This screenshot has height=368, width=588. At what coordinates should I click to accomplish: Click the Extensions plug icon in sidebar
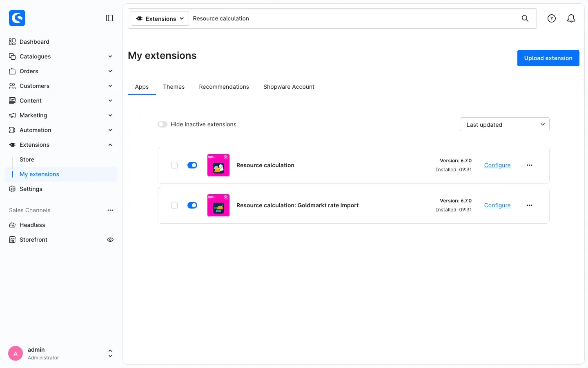tap(12, 145)
